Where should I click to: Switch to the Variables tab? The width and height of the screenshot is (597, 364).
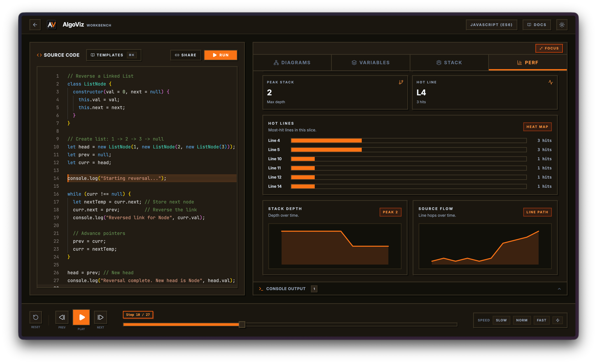point(370,63)
